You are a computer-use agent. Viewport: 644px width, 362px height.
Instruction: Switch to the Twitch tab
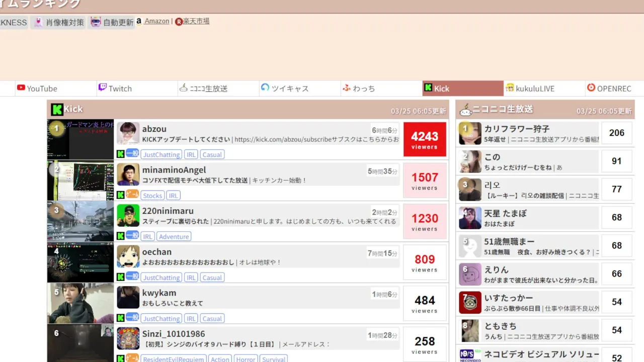click(137, 88)
